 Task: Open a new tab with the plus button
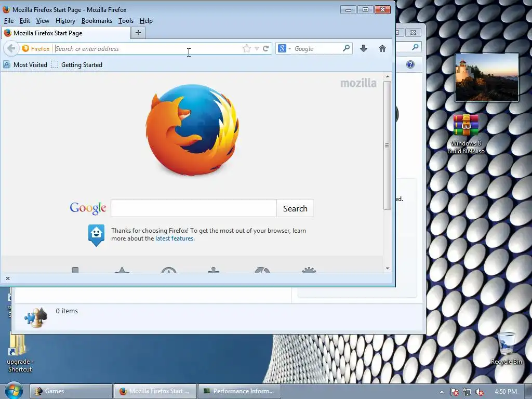(138, 33)
